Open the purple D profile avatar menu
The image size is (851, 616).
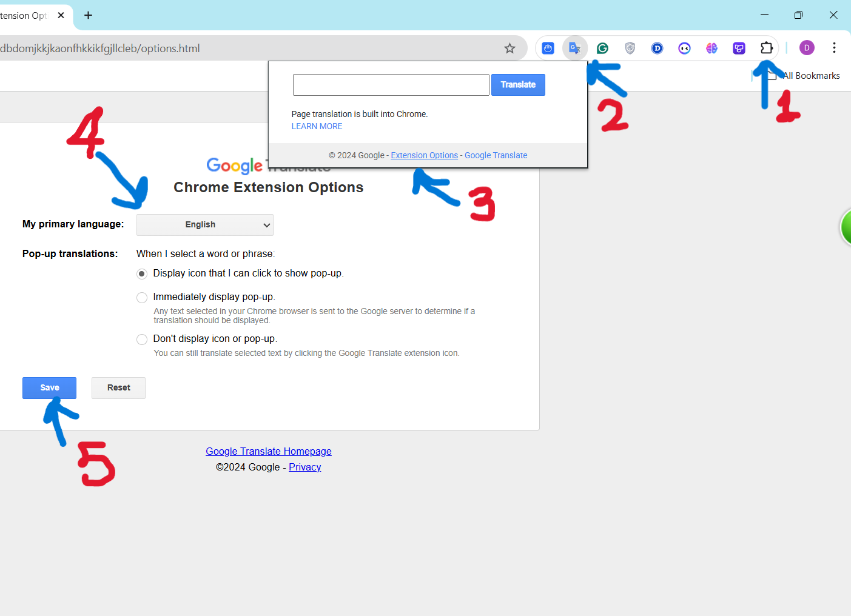[x=806, y=48]
